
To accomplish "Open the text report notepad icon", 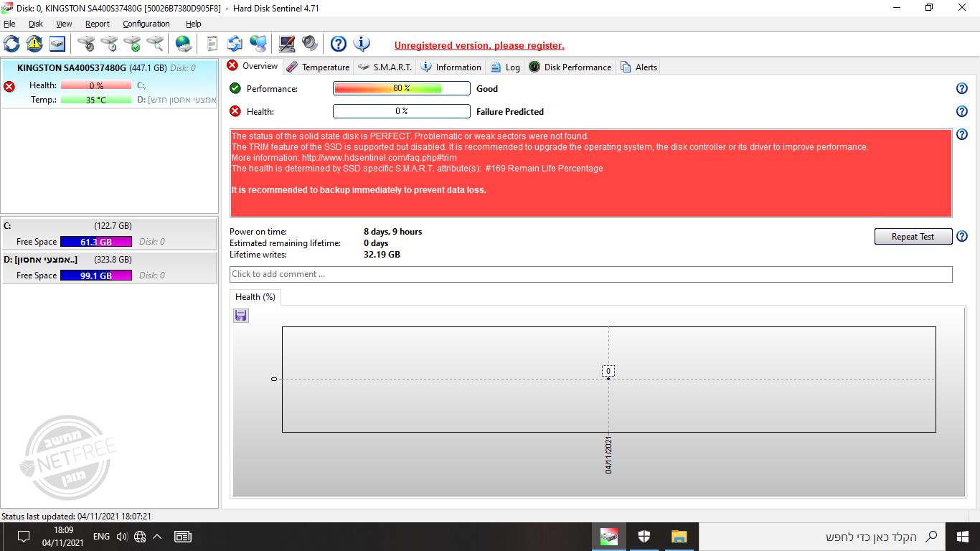I will click(212, 44).
